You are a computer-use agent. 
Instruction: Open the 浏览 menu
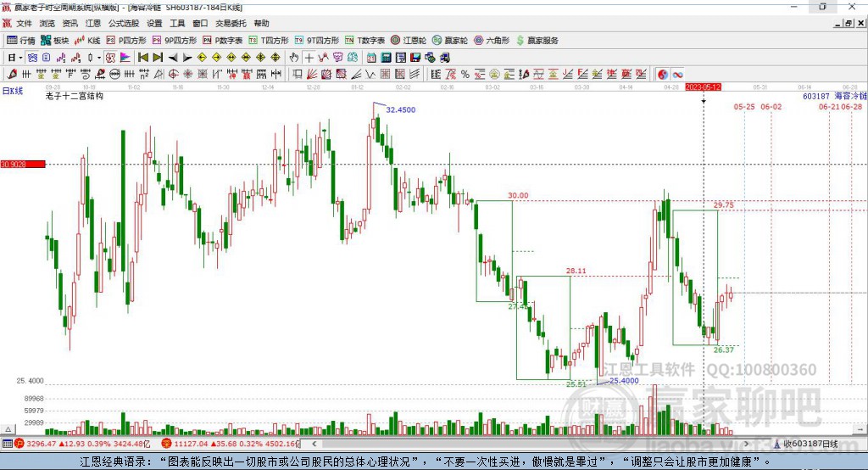coord(47,23)
